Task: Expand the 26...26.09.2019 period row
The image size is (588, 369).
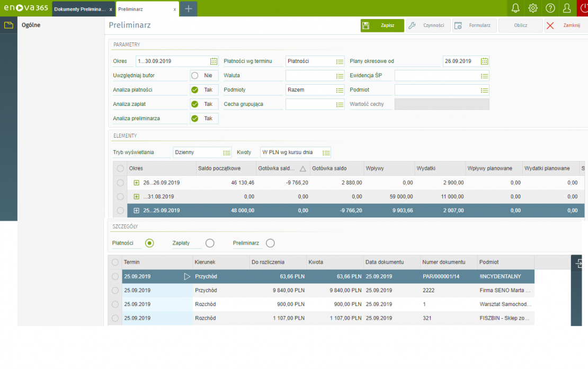Action: tap(136, 183)
